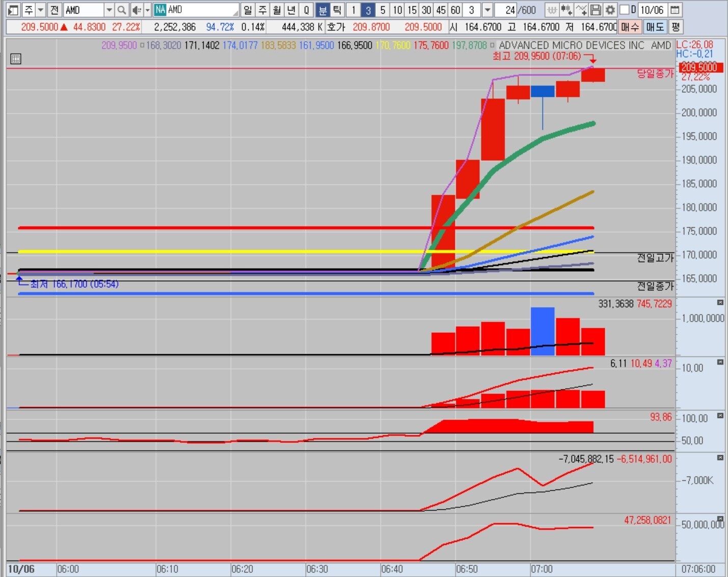Expand the dropdown arrow beside speaker icon
728x577 pixels.
coord(148,10)
